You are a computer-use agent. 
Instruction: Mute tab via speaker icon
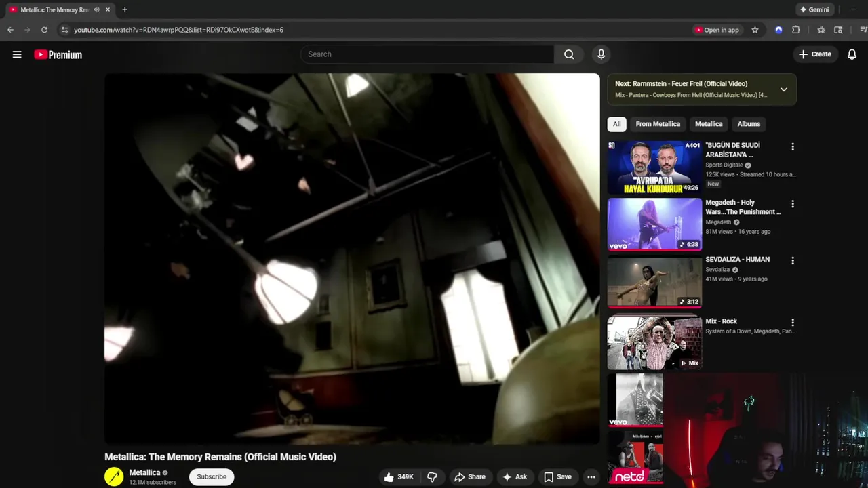point(96,9)
